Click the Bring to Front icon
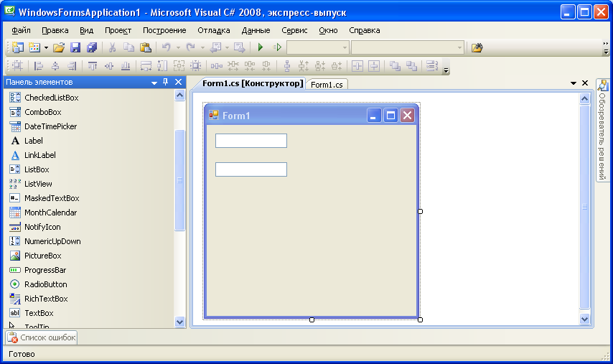This screenshot has width=613, height=364. coord(395,65)
